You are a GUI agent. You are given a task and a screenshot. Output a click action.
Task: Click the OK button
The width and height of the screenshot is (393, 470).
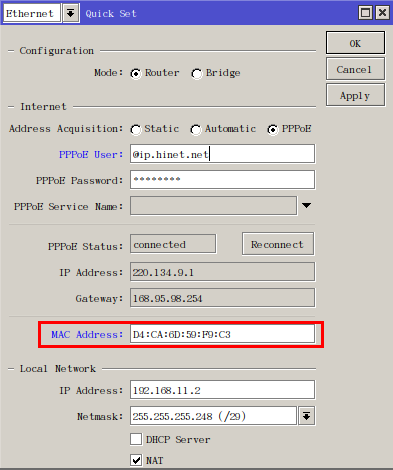[x=355, y=43]
